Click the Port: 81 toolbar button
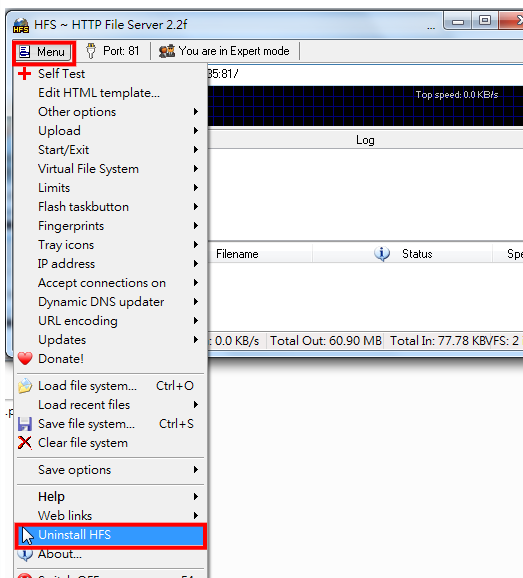Image resolution: width=523 pixels, height=578 pixels. pos(113,51)
